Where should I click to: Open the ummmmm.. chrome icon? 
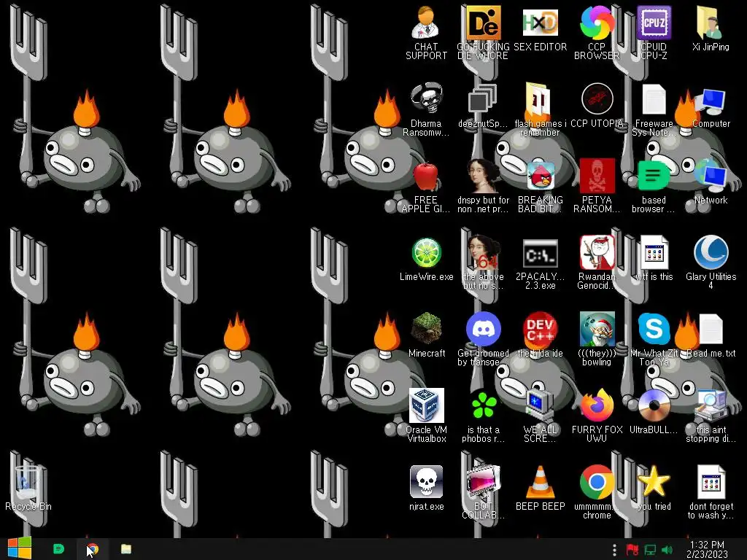click(x=597, y=482)
